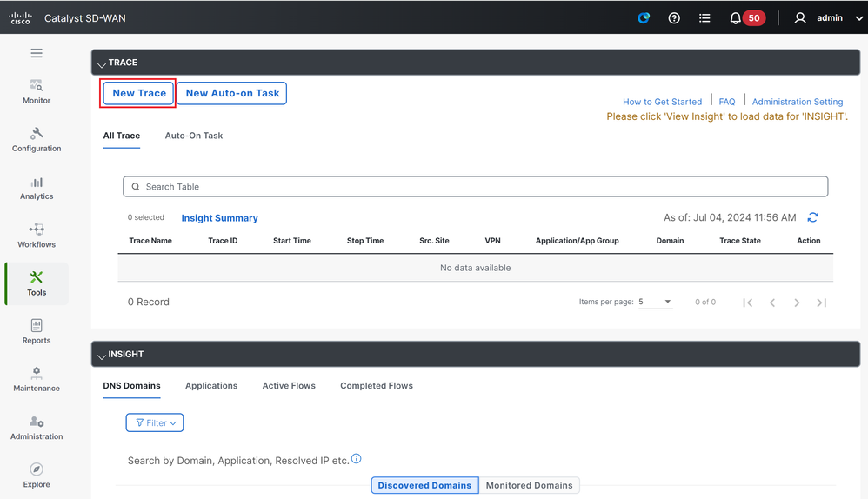Open the Maintenance sidebar section
Screen dimensions: 868x499
[x=37, y=380]
